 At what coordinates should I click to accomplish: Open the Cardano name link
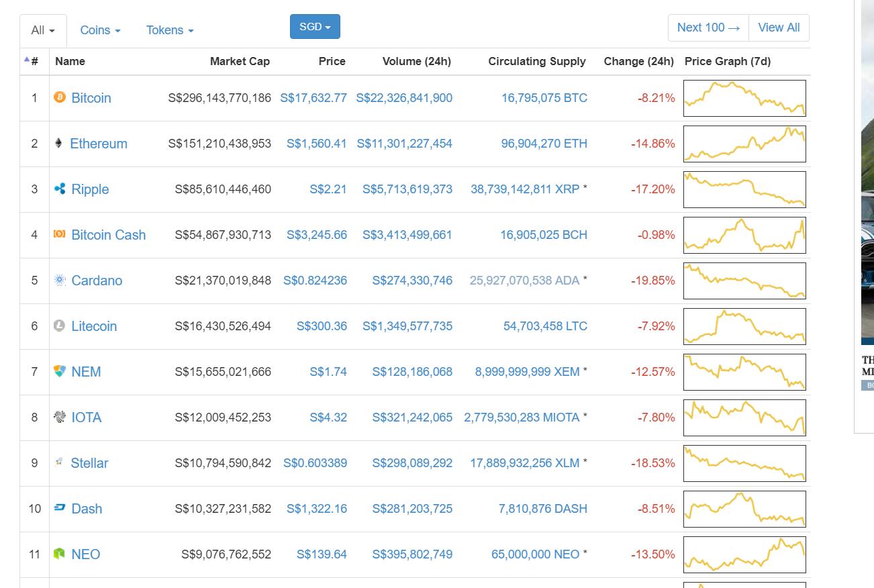click(x=97, y=281)
